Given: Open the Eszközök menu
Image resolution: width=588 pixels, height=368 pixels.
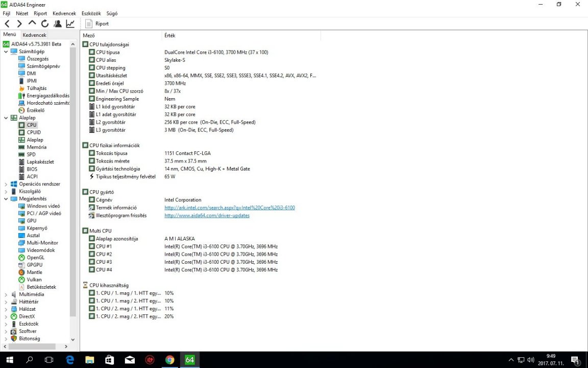Looking at the screenshot, I should tap(91, 13).
